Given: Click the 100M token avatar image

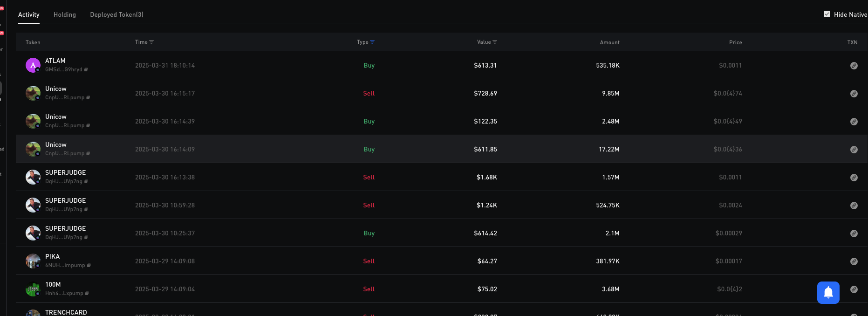Looking at the screenshot, I should (x=33, y=289).
